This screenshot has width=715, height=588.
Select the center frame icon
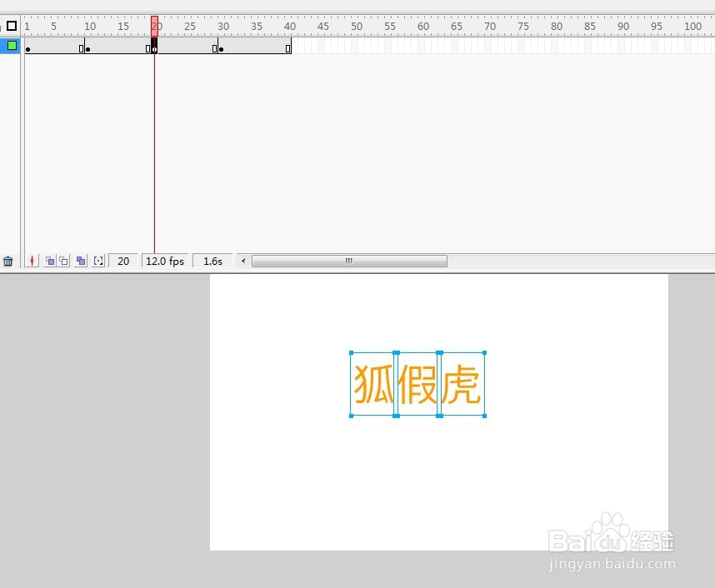pos(32,261)
